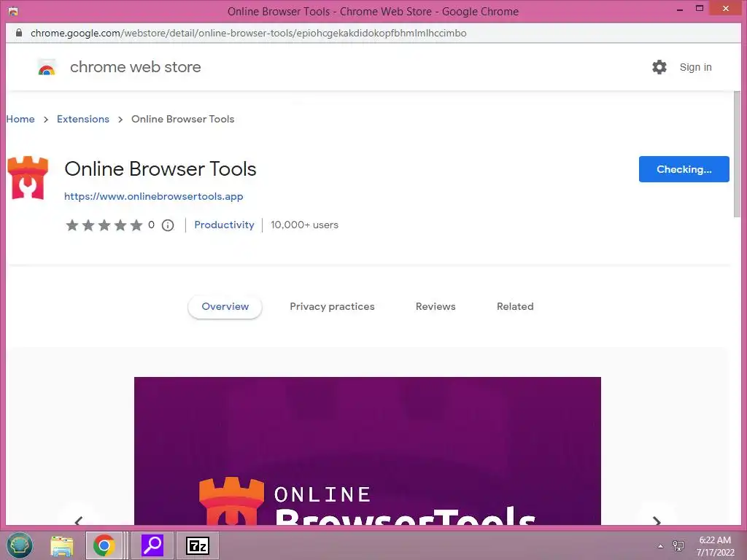
Task: Open the settings gear icon
Action: tap(659, 67)
